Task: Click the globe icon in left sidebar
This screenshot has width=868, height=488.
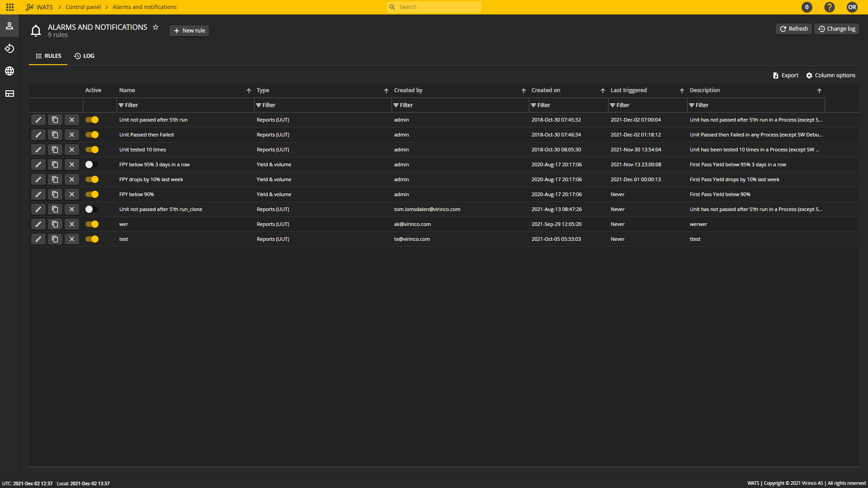Action: click(9, 71)
